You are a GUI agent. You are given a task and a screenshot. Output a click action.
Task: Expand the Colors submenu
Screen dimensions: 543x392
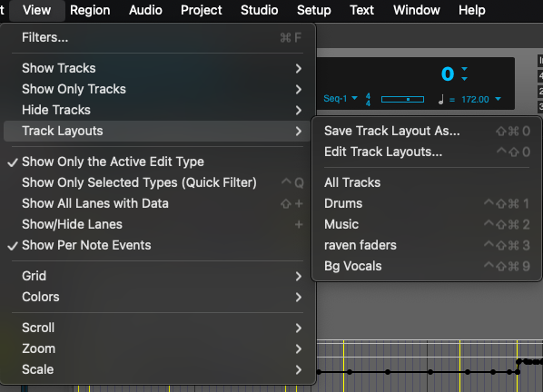(x=157, y=297)
